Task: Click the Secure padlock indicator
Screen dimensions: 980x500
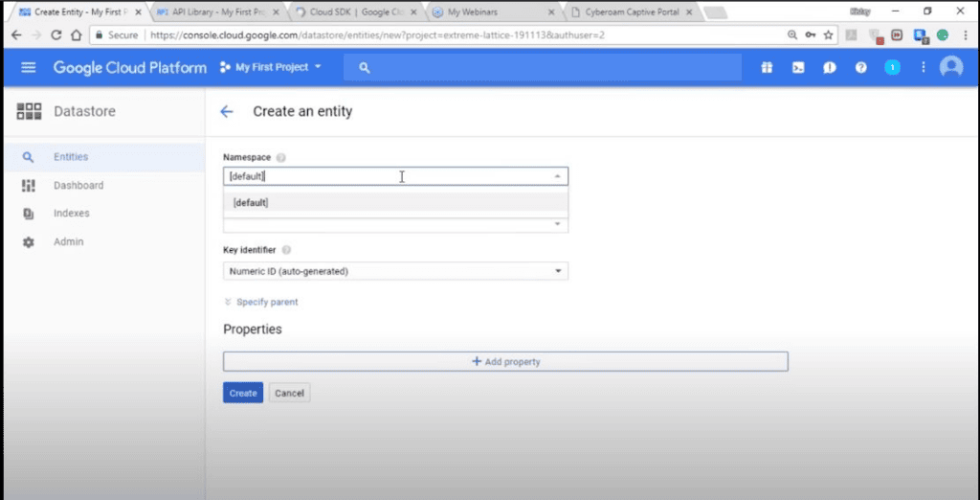Action: click(116, 35)
